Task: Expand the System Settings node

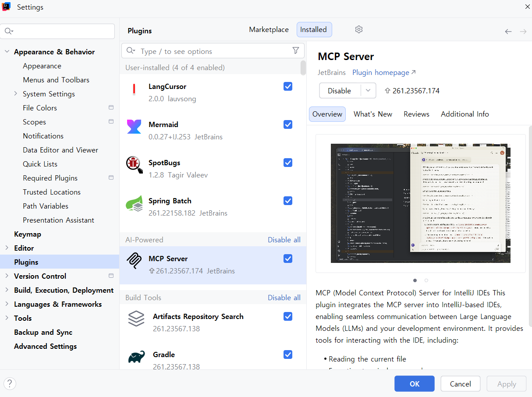Action: 16,94
